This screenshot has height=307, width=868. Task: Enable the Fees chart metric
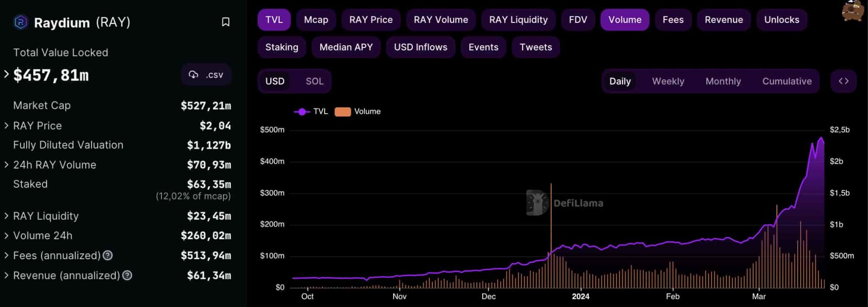673,20
